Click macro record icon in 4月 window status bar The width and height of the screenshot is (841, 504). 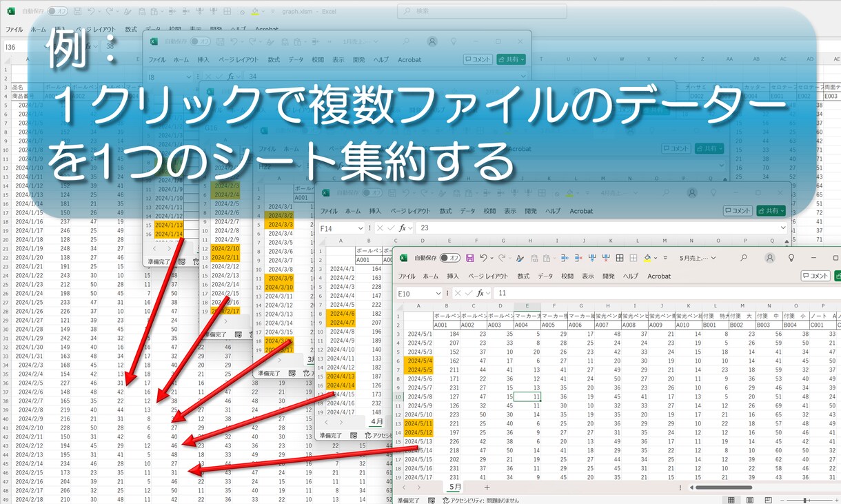click(354, 436)
